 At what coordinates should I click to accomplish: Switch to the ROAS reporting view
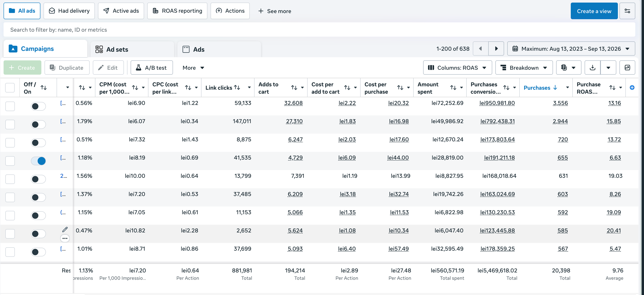click(177, 11)
